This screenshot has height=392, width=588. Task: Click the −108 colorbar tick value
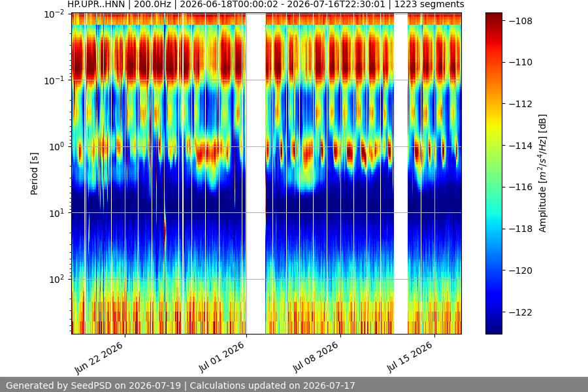[x=521, y=21]
